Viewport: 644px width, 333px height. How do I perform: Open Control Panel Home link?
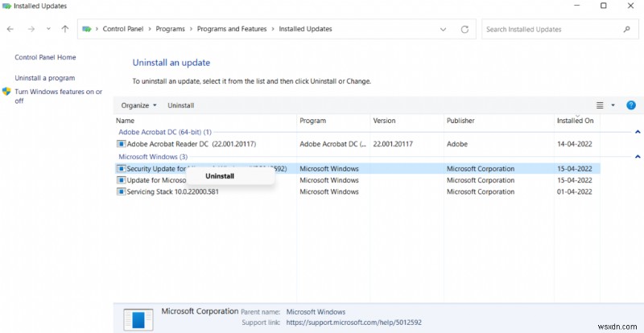tap(45, 57)
